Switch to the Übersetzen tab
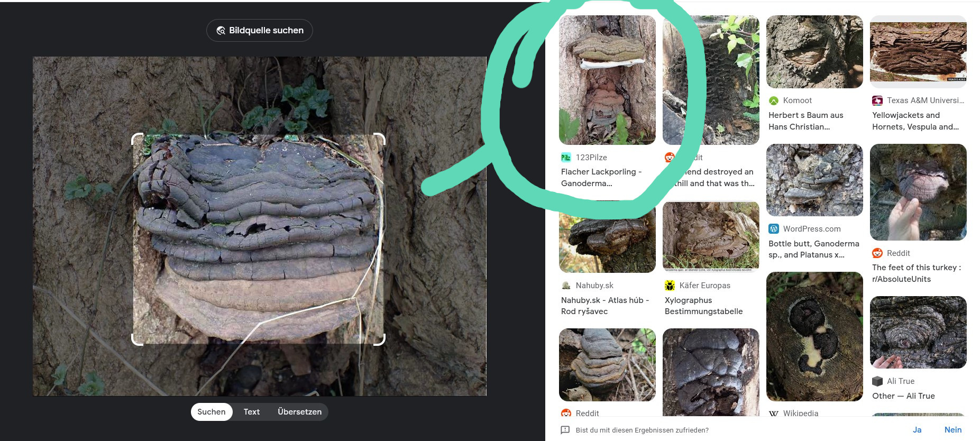The width and height of the screenshot is (980, 441). [x=299, y=412]
